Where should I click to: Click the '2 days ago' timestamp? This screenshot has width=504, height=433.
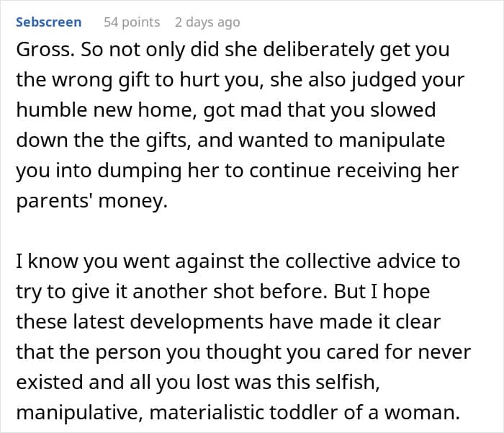click(207, 22)
